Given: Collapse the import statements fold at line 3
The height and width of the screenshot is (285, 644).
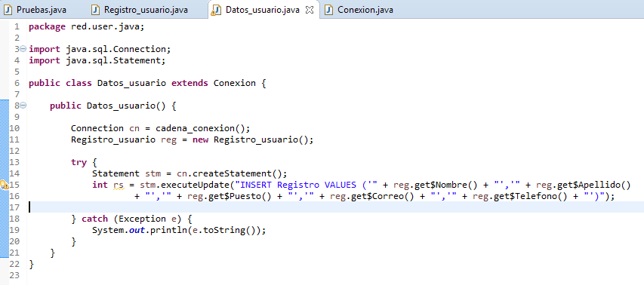Looking at the screenshot, I should [23, 49].
